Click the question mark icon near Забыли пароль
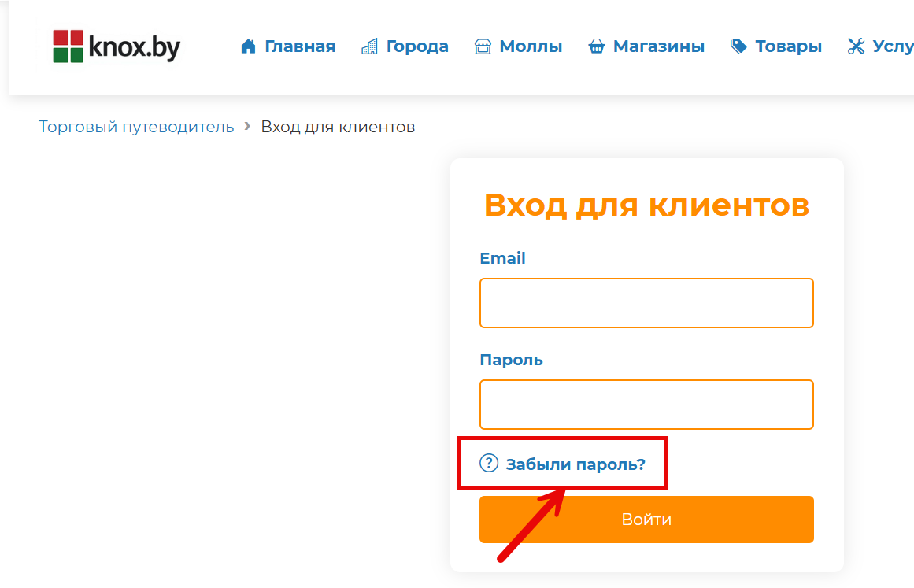 click(489, 463)
